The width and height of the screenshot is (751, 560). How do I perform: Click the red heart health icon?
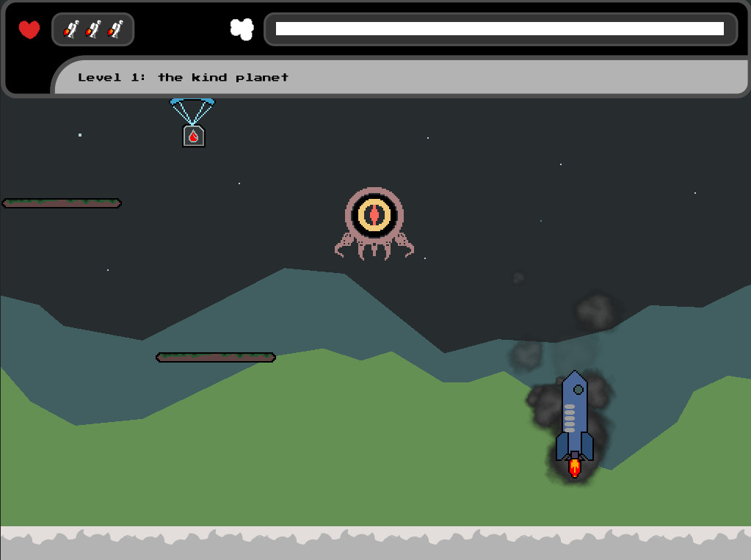point(28,29)
